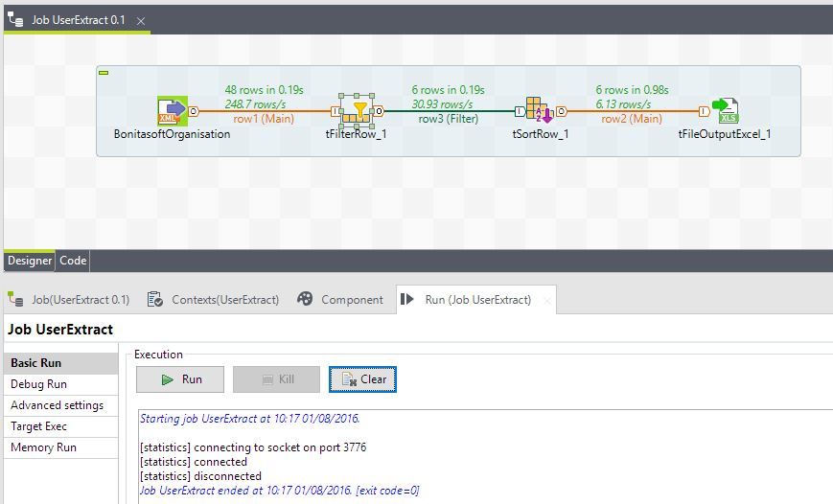Open Advanced settings in the run panel
The height and width of the screenshot is (504, 833).
pyautogui.click(x=58, y=405)
